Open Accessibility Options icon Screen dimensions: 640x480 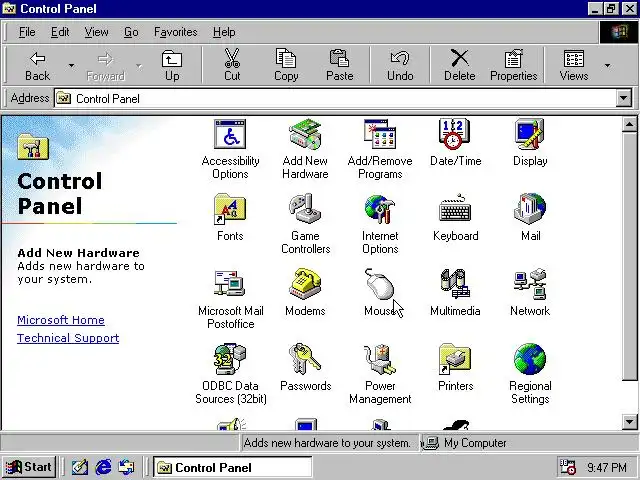[230, 134]
